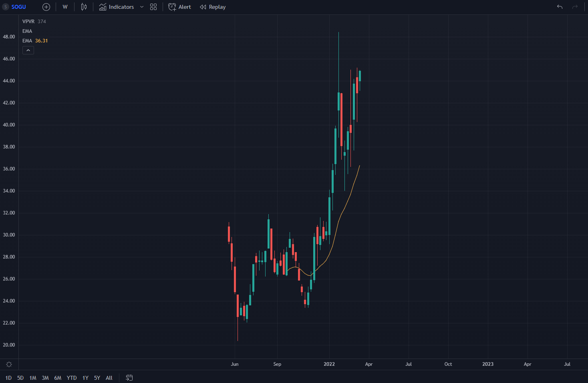Screen dimensions: 588x383
Task: Click the Jun label on time axis
Action: click(235, 364)
